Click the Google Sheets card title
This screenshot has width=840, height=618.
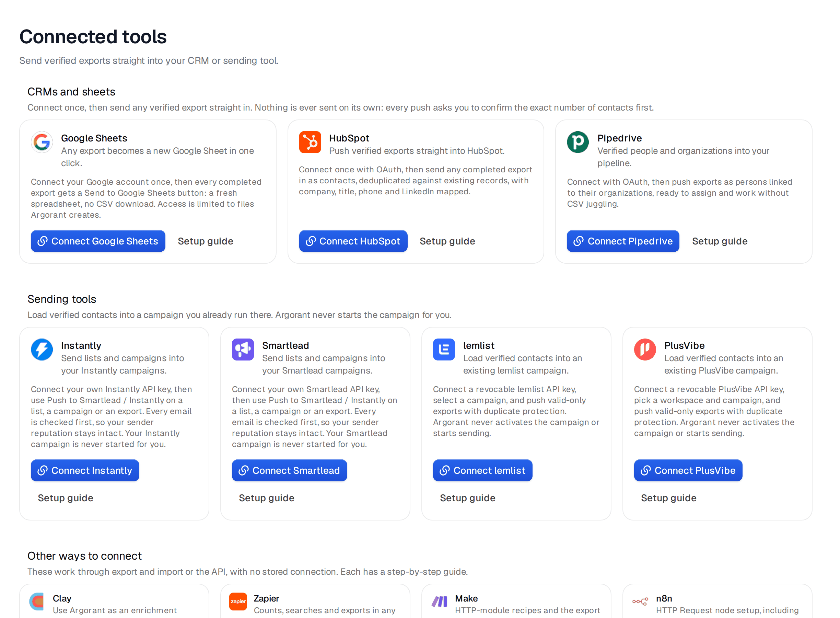pyautogui.click(x=94, y=138)
